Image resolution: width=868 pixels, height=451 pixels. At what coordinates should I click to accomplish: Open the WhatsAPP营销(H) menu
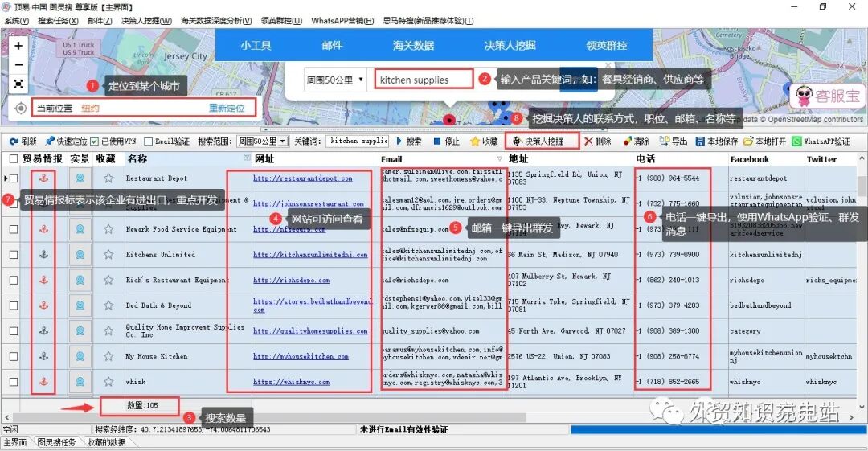point(342,21)
